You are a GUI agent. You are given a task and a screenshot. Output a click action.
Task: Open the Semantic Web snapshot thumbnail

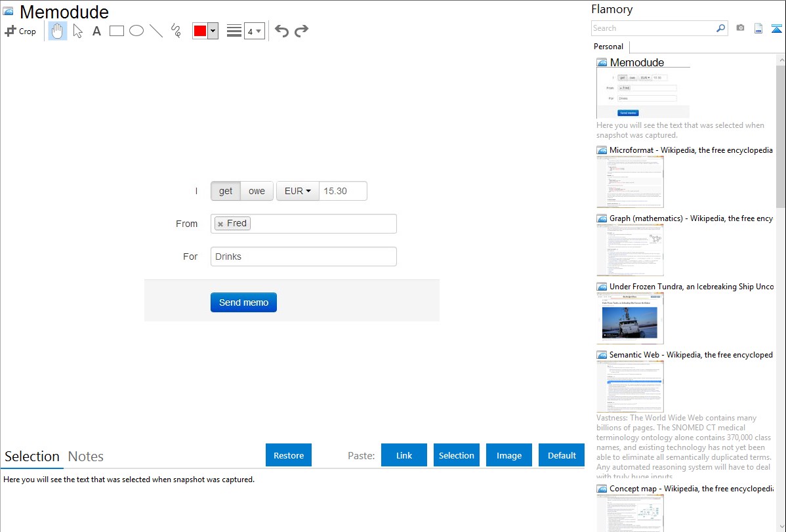click(630, 386)
